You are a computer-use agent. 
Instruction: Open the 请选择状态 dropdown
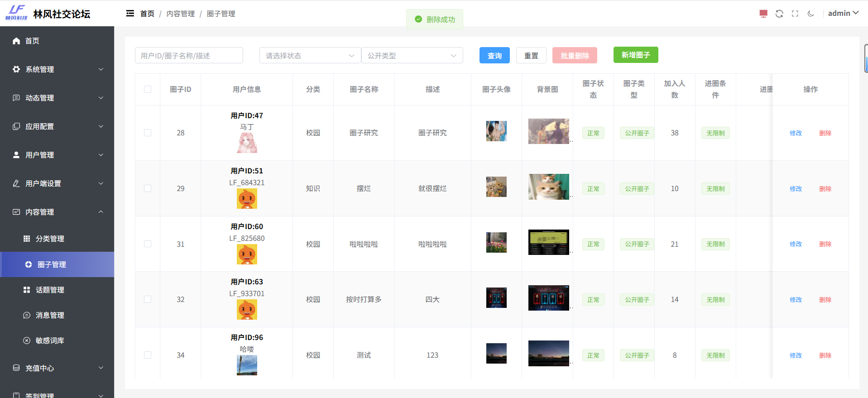pos(310,55)
